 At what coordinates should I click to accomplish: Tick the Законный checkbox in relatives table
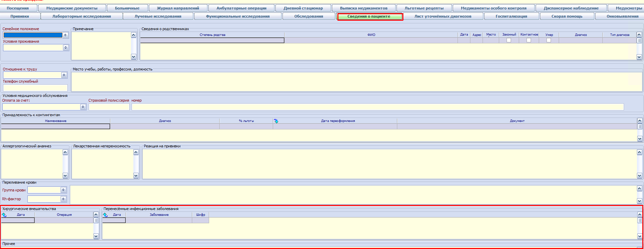tap(509, 40)
